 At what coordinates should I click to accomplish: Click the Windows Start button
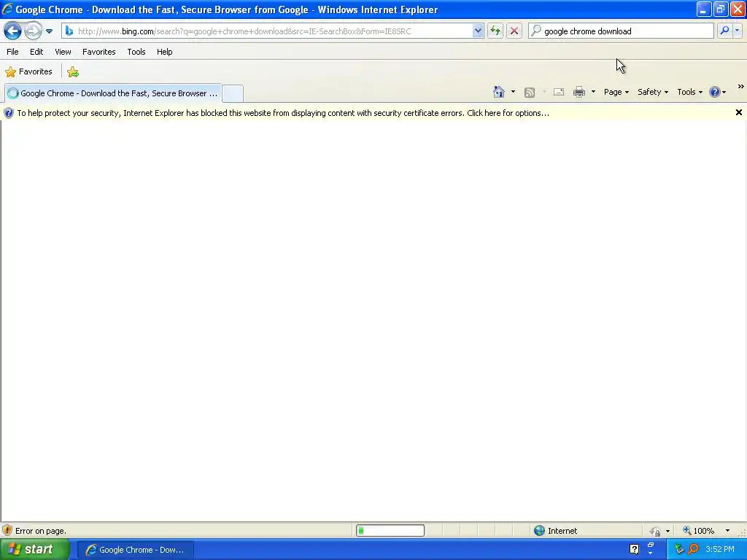(x=35, y=550)
